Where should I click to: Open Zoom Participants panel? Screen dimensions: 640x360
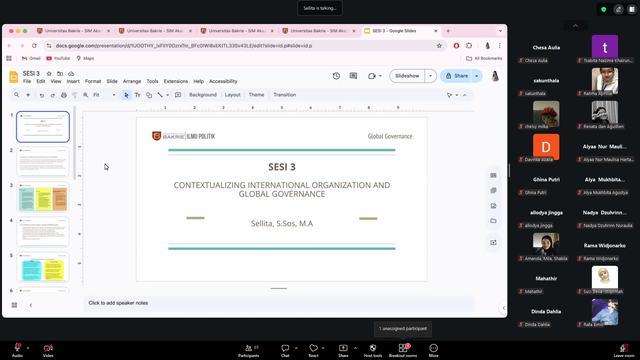249,350
